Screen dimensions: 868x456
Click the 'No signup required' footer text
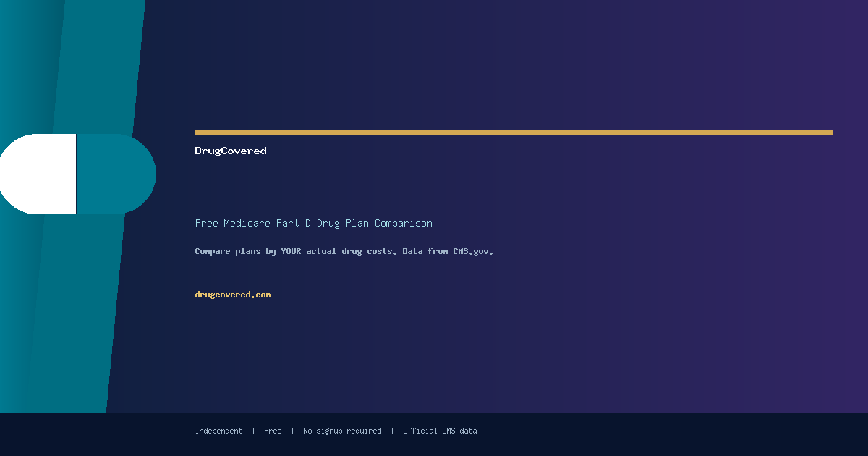click(x=342, y=431)
